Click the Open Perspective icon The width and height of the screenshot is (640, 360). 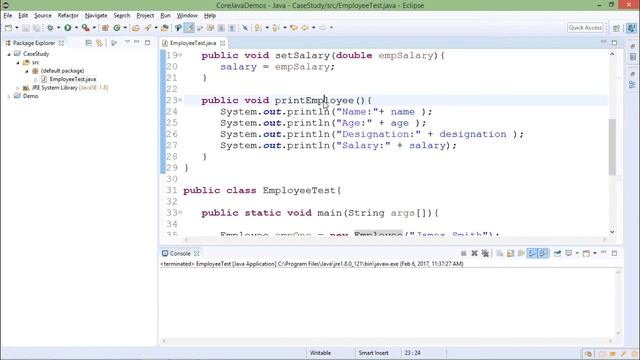pyautogui.click(x=617, y=28)
